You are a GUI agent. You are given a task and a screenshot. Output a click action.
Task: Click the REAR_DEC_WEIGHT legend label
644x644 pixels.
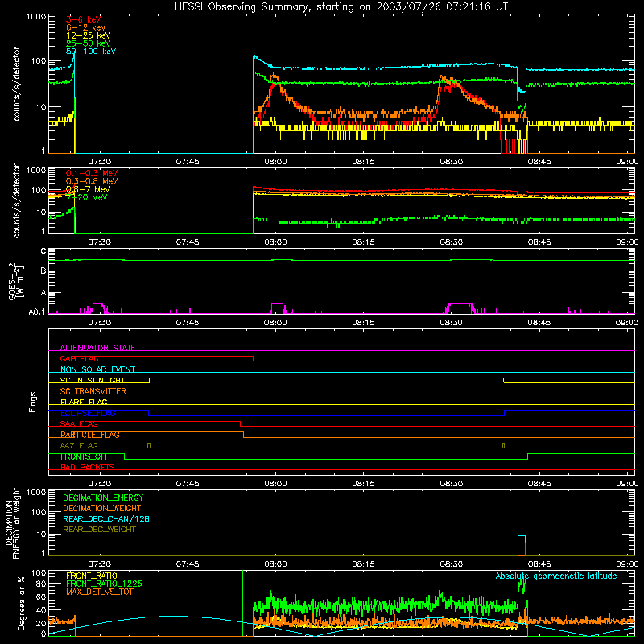(x=99, y=530)
